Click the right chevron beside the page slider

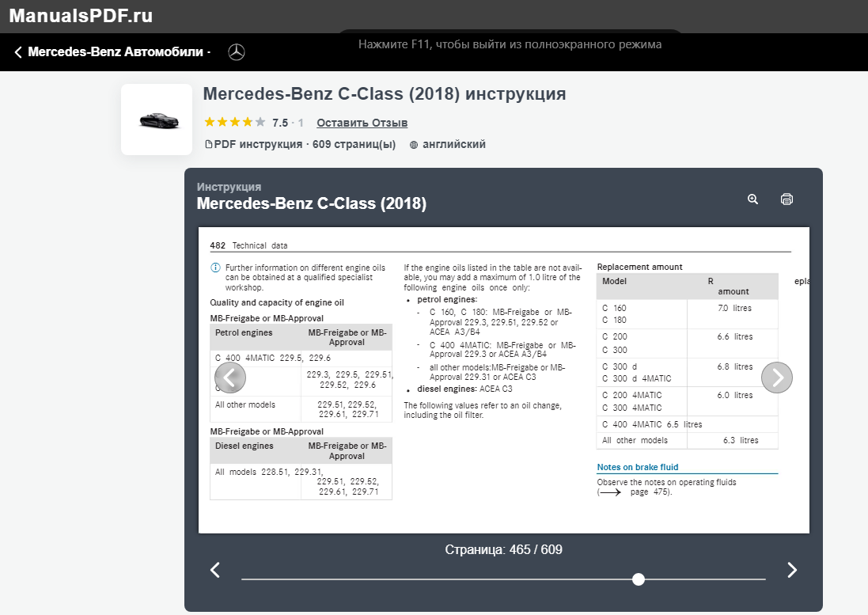click(792, 570)
